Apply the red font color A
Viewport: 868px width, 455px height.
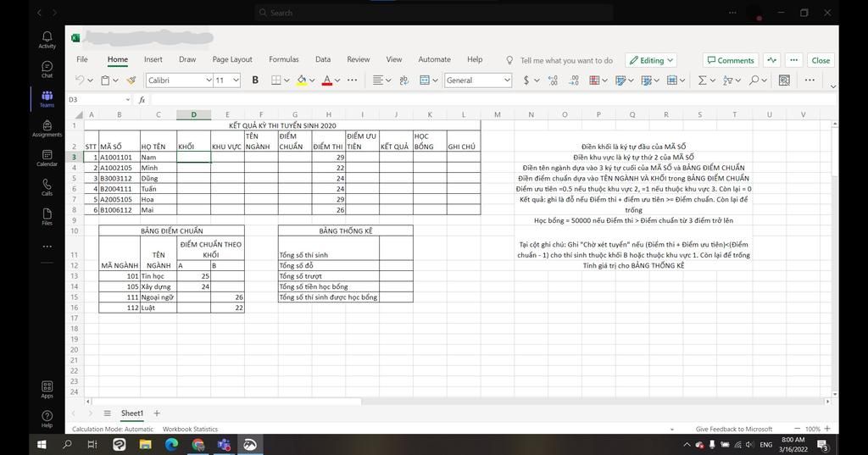(x=327, y=80)
